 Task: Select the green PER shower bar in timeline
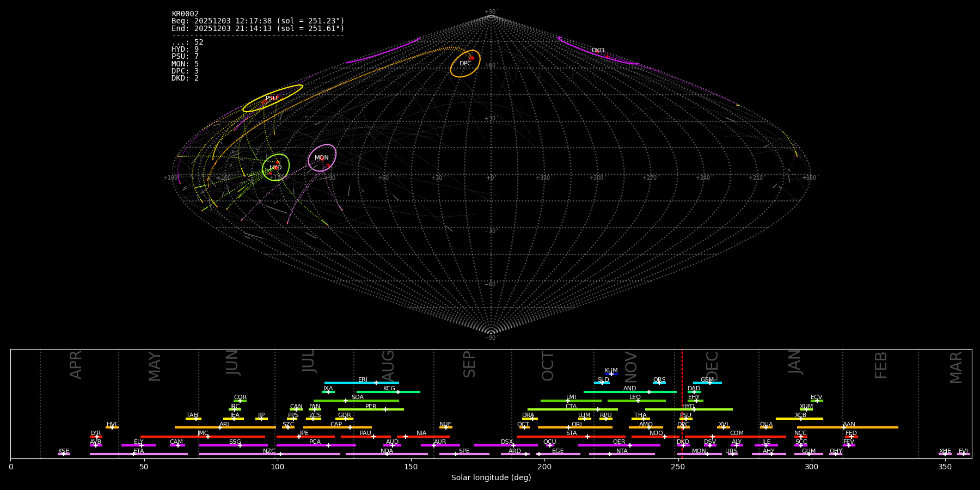coord(370,409)
